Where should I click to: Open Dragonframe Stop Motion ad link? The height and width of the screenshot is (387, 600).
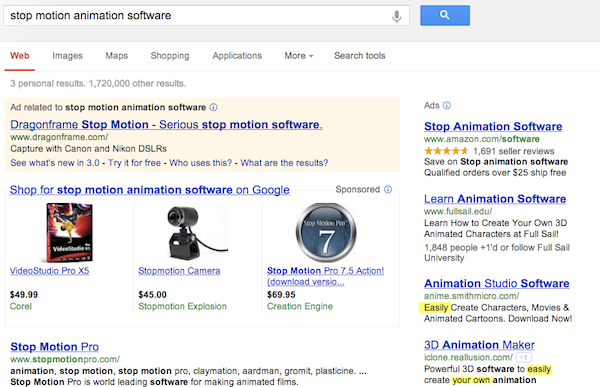pyautogui.click(x=166, y=124)
